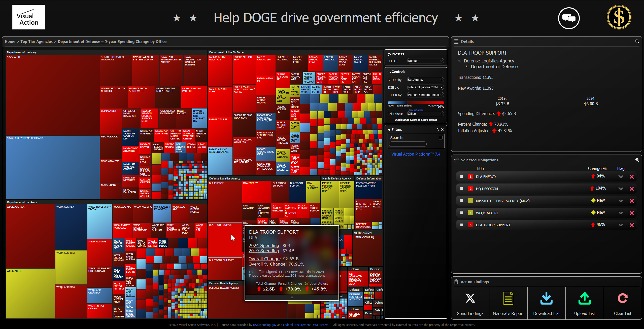Remove HQ USSOCOM with red X
The image size is (644, 329).
click(631, 189)
